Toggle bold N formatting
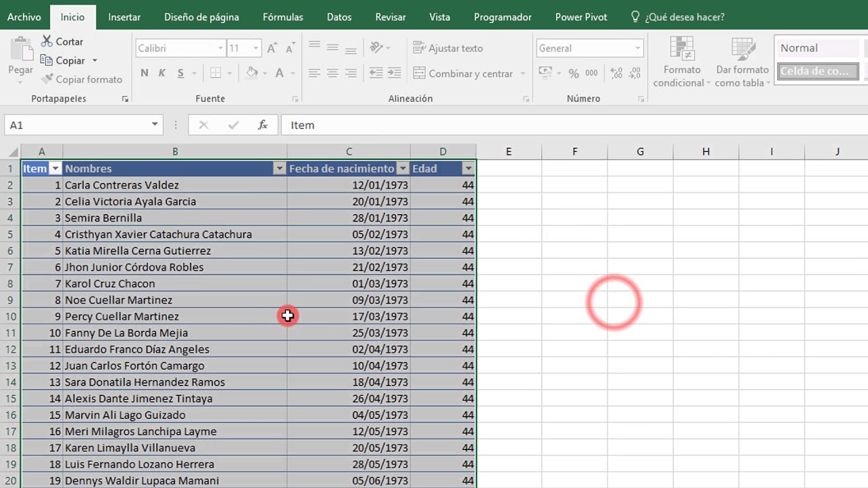 144,73
